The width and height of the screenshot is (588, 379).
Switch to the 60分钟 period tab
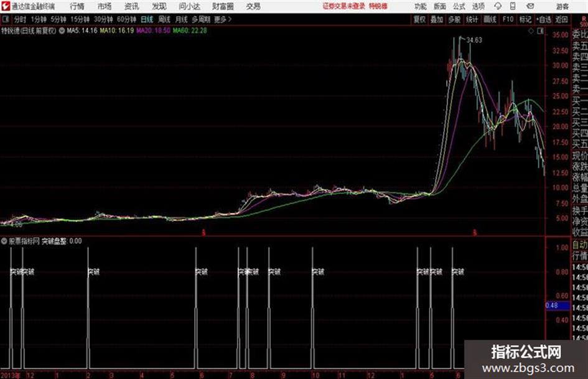click(x=126, y=19)
